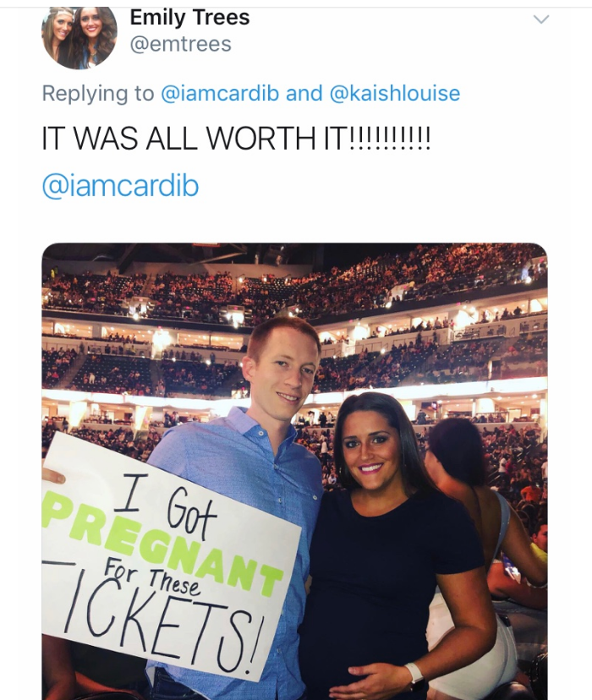Open the @kaishlouise profile link
Image resolution: width=592 pixels, height=700 pixels.
click(x=395, y=93)
